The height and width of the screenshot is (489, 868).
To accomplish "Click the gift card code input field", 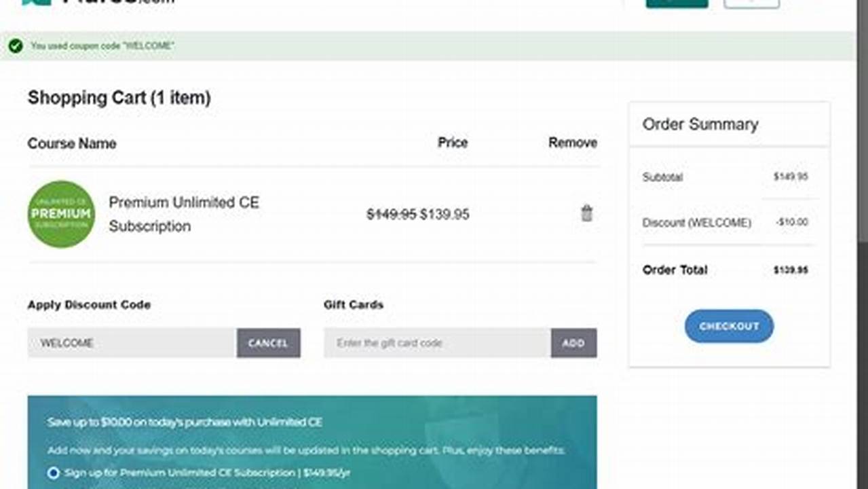I will (x=434, y=343).
